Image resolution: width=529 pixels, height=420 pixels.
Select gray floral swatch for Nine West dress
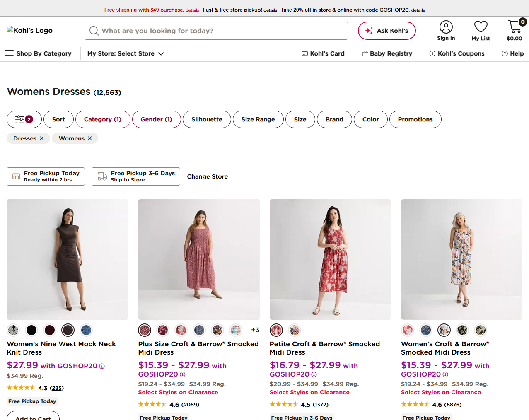pyautogui.click(x=13, y=330)
